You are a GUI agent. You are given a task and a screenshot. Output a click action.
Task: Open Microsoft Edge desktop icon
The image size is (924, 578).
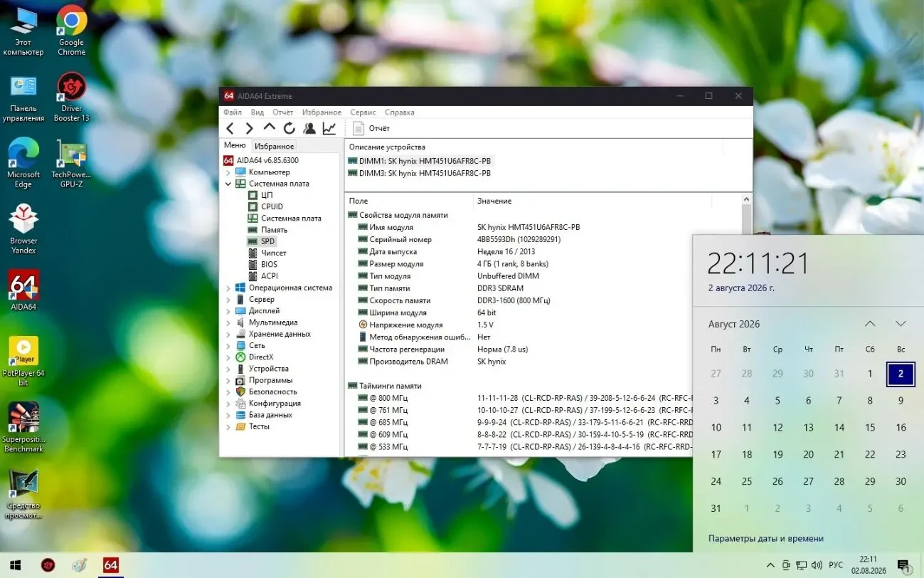click(23, 164)
